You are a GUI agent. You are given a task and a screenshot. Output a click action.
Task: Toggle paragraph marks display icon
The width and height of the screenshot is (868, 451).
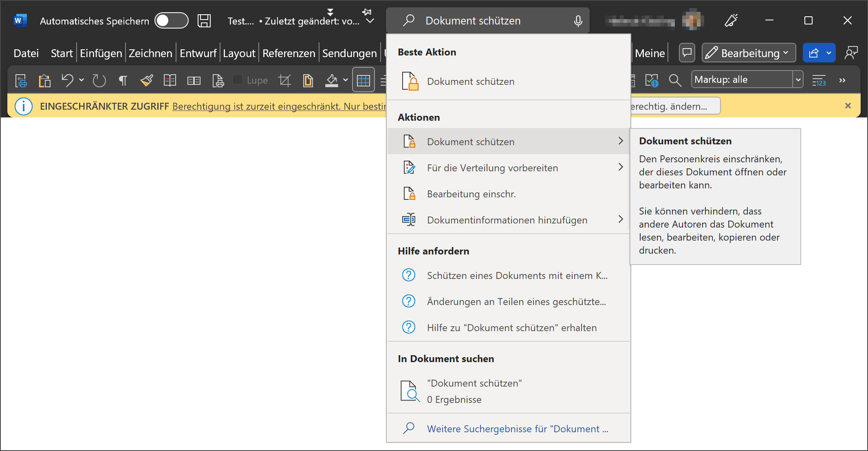tap(123, 80)
